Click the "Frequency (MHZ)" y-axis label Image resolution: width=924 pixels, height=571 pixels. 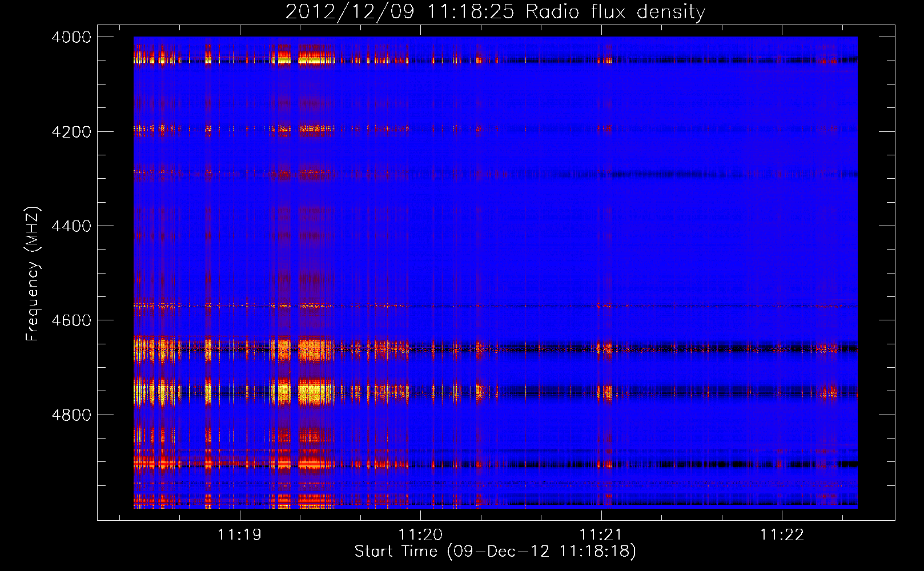[33, 274]
